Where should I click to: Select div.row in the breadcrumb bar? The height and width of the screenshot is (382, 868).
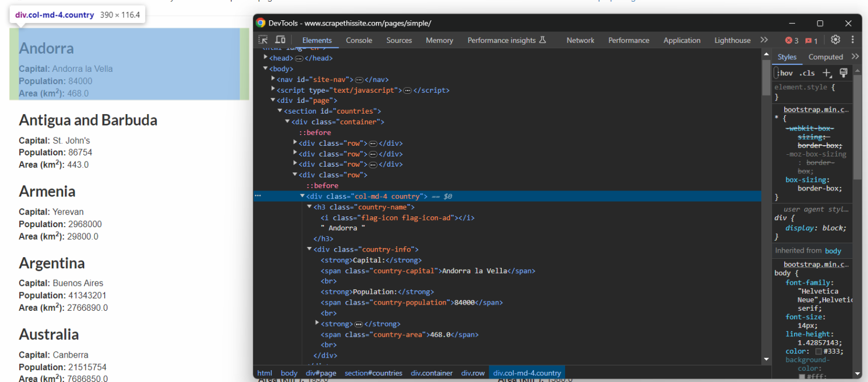click(472, 373)
